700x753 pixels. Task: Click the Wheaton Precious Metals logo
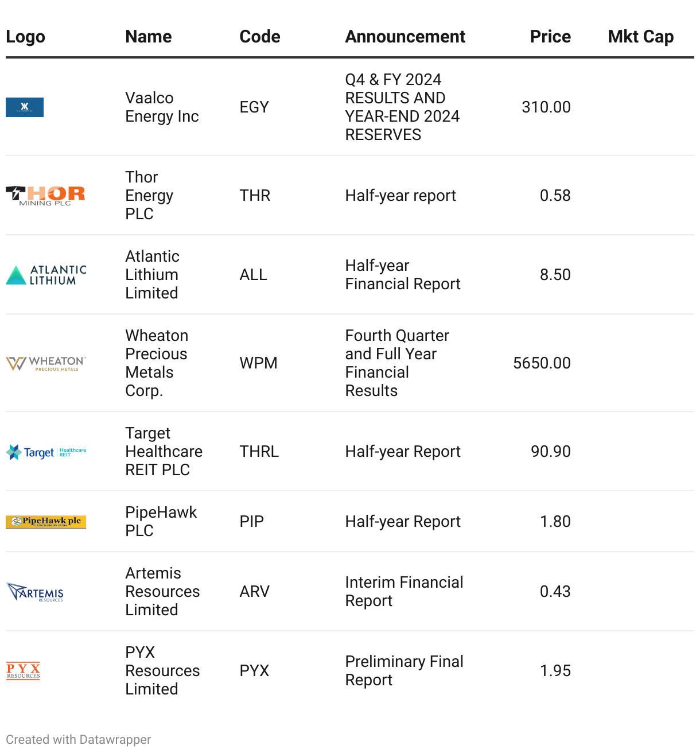(46, 363)
